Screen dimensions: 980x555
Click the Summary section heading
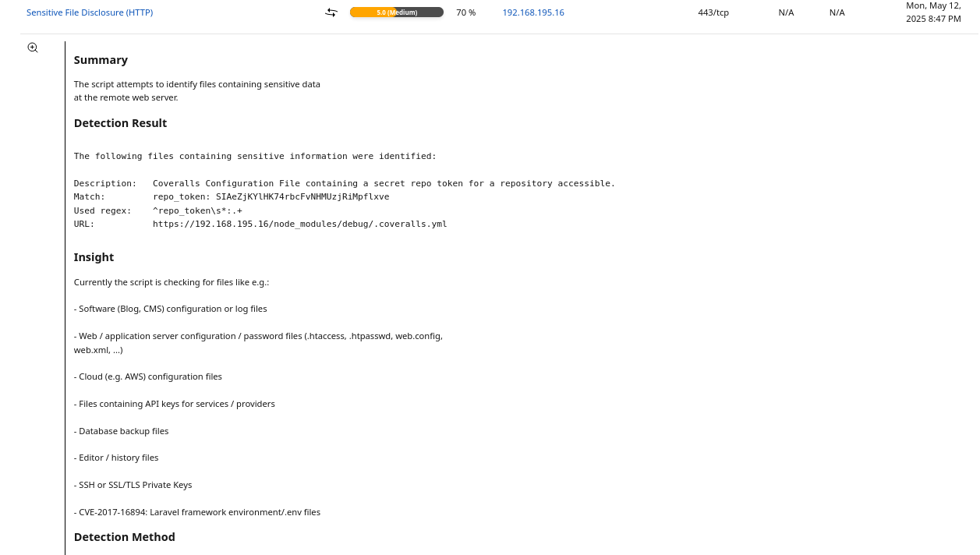coord(101,60)
